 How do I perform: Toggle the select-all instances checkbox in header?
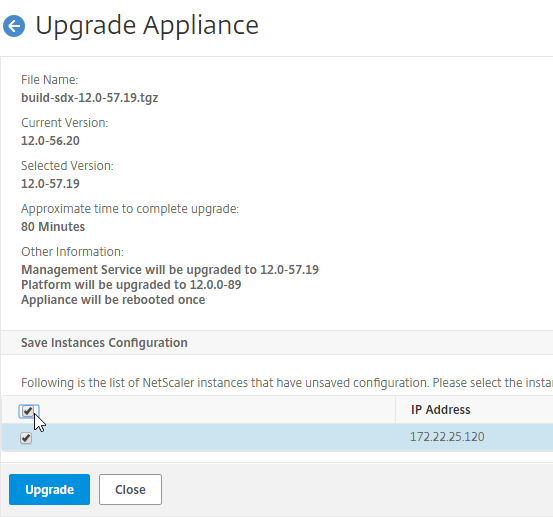click(28, 411)
